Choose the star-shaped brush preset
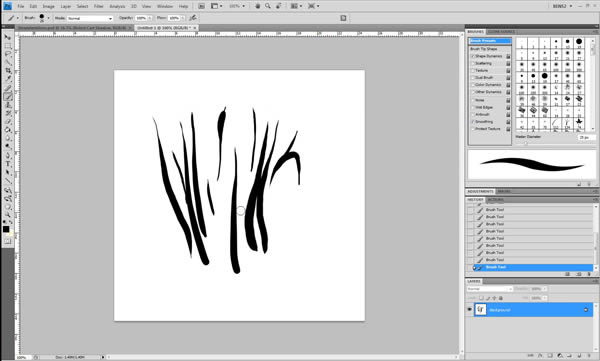The image size is (600, 361). pyautogui.click(x=579, y=122)
